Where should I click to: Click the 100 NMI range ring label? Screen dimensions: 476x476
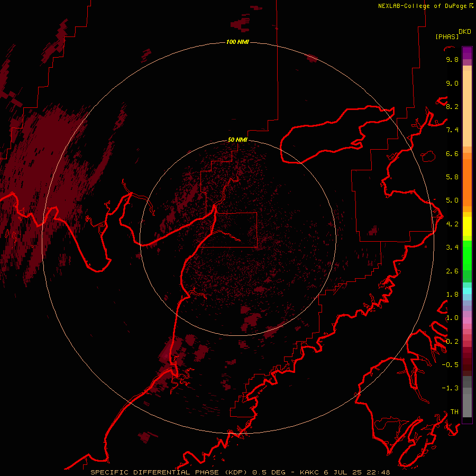pyautogui.click(x=237, y=42)
